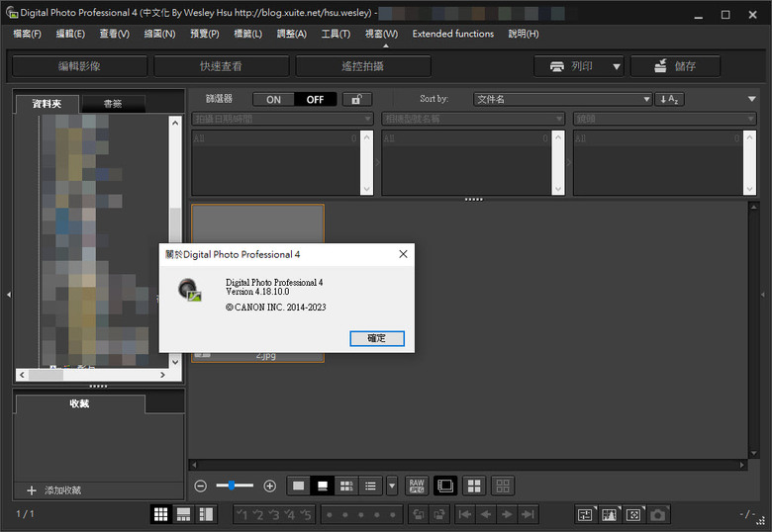The width and height of the screenshot is (772, 532).
Task: Switch to the 書籤 tab
Action: coord(113,104)
